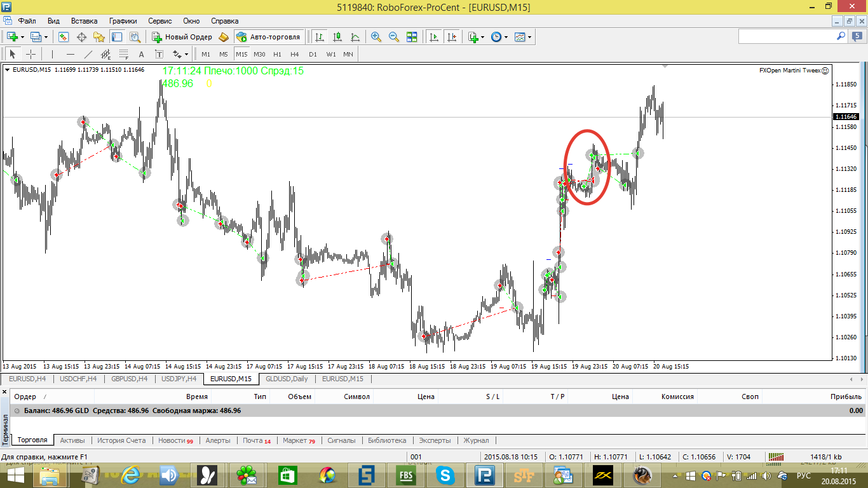This screenshot has height=488, width=868.
Task: Select the equidistant channel tool
Action: point(106,54)
